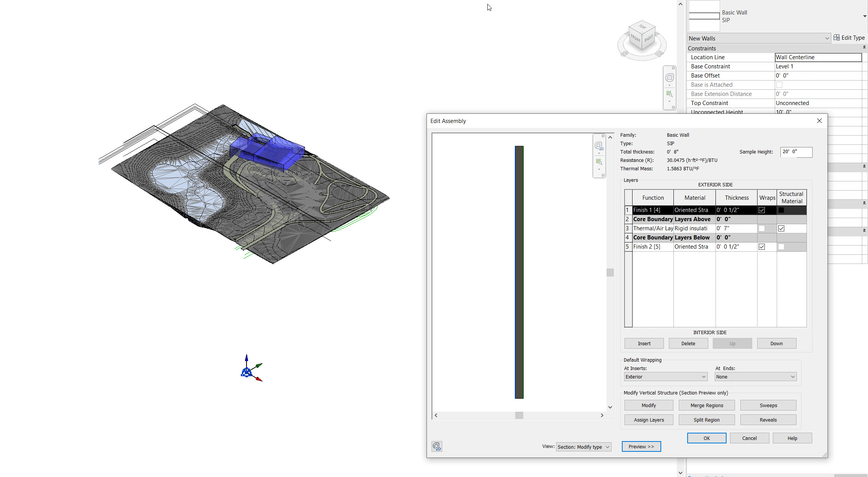Select the region zoom tool in the preview navigation bar

coord(599,162)
